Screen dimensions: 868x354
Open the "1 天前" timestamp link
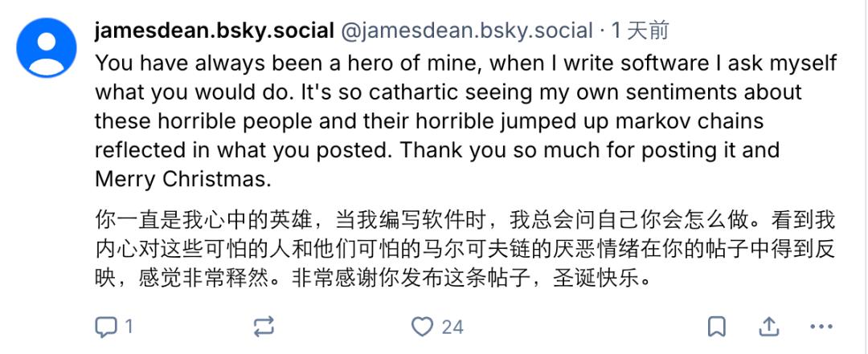pos(640,31)
